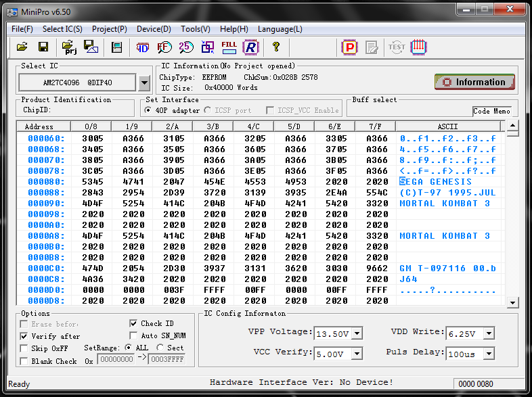Open the Select IC(S) menu
Screen dimensions: 532x397
[x=62, y=29]
